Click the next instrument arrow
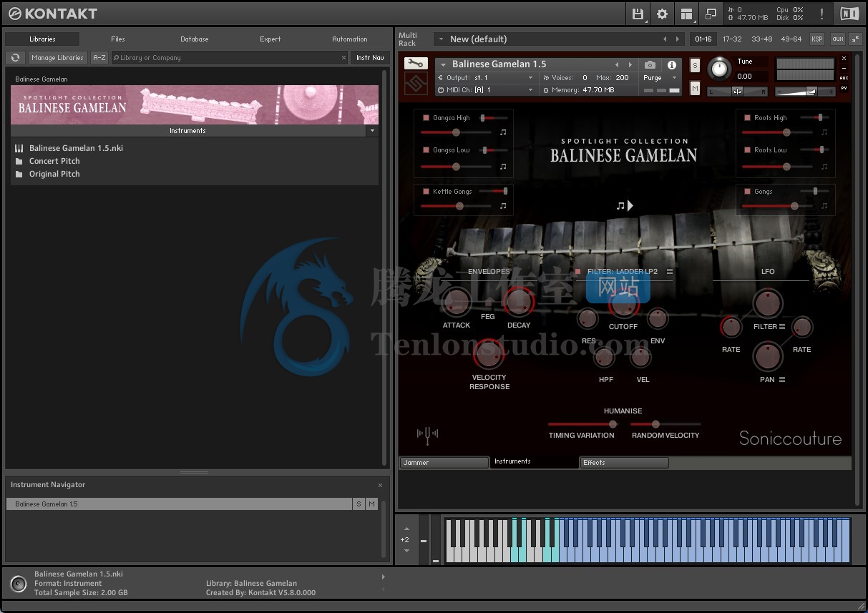This screenshot has height=613, width=868. (x=630, y=64)
